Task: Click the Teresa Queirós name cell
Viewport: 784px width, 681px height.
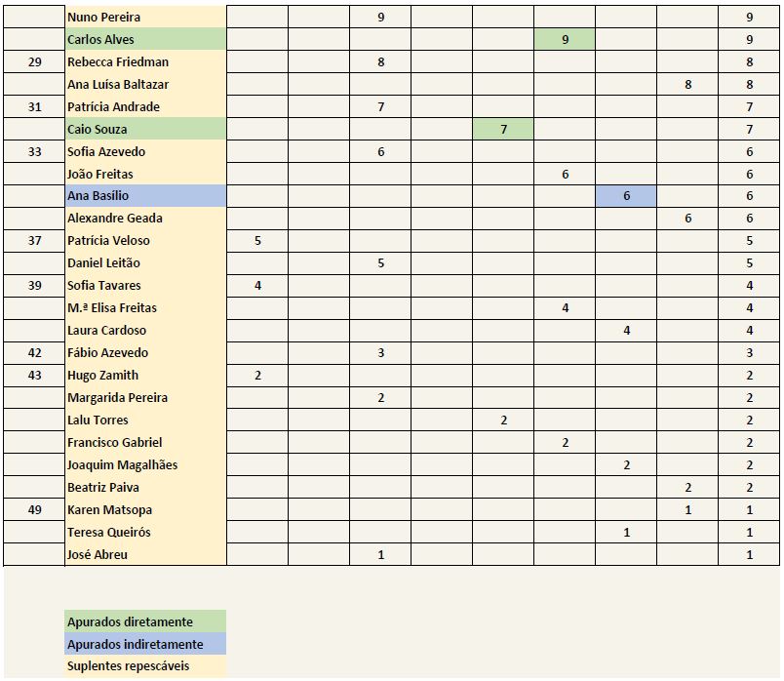Action: tap(145, 532)
